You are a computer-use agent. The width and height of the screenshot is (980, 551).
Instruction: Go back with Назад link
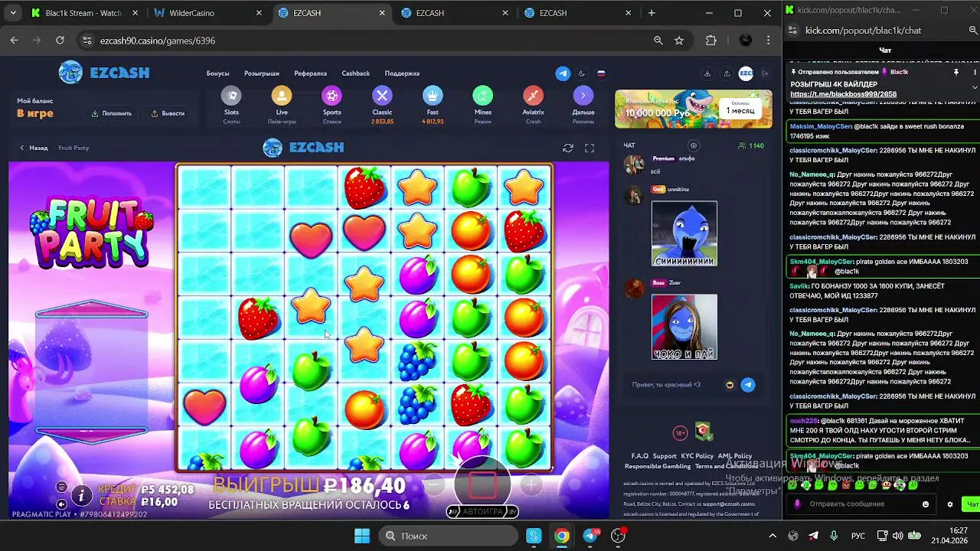tap(34, 148)
